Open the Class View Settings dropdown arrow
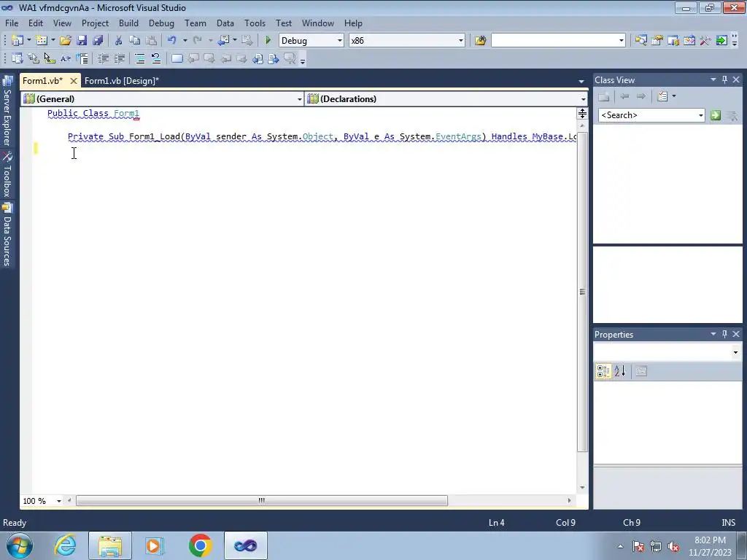 pyautogui.click(x=673, y=96)
